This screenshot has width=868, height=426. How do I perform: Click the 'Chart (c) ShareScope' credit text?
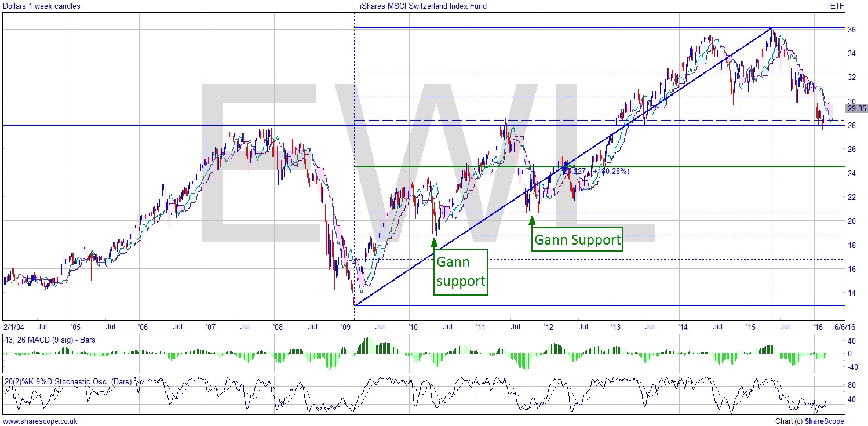pyautogui.click(x=809, y=421)
